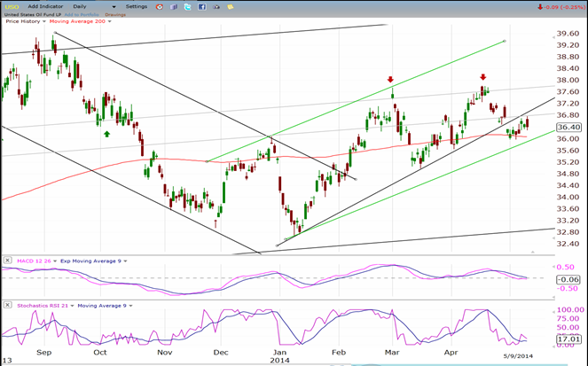
Task: Close the MACD indicator panel
Action: click(x=7, y=260)
